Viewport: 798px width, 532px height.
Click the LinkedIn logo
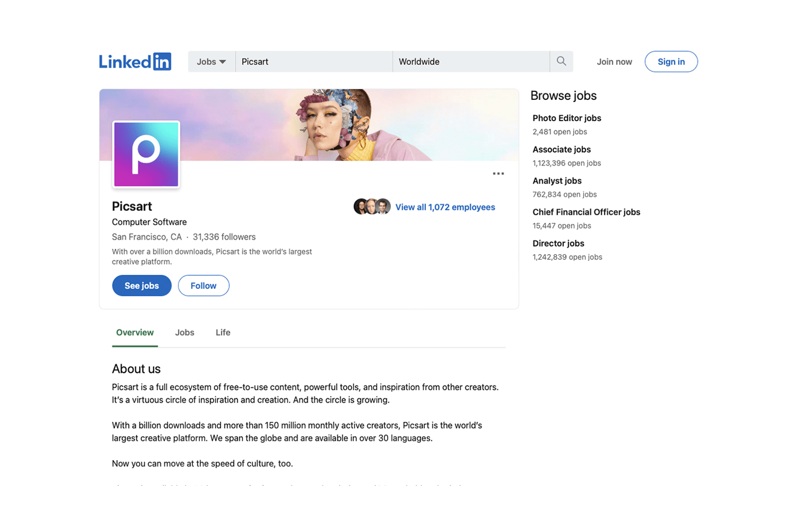pos(135,61)
